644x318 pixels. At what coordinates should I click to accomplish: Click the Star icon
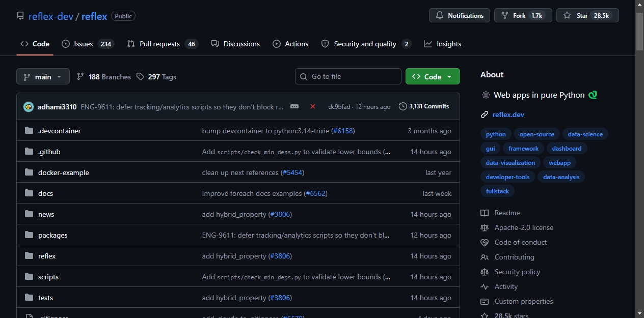(x=567, y=16)
